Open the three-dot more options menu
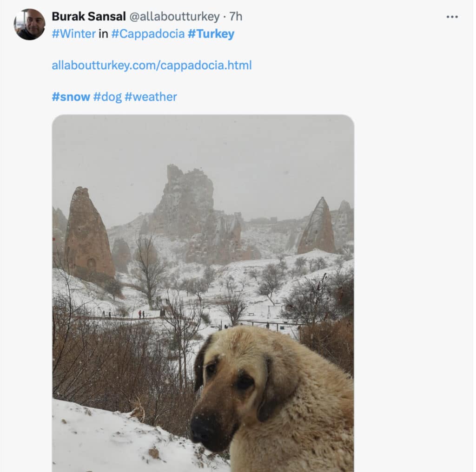 coord(452,17)
